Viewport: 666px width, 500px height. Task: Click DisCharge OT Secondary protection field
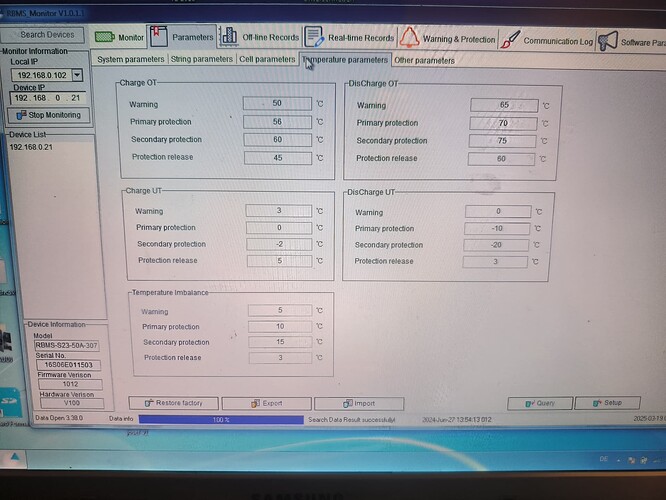502,141
